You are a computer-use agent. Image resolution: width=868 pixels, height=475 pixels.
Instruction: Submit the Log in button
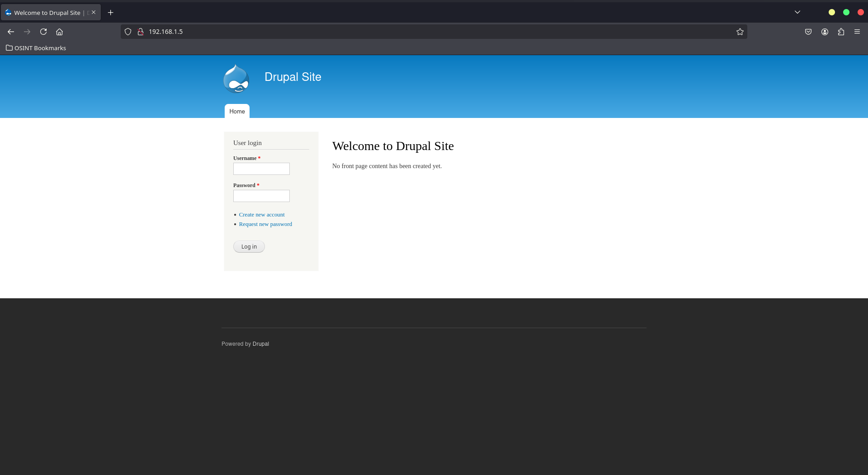(249, 246)
